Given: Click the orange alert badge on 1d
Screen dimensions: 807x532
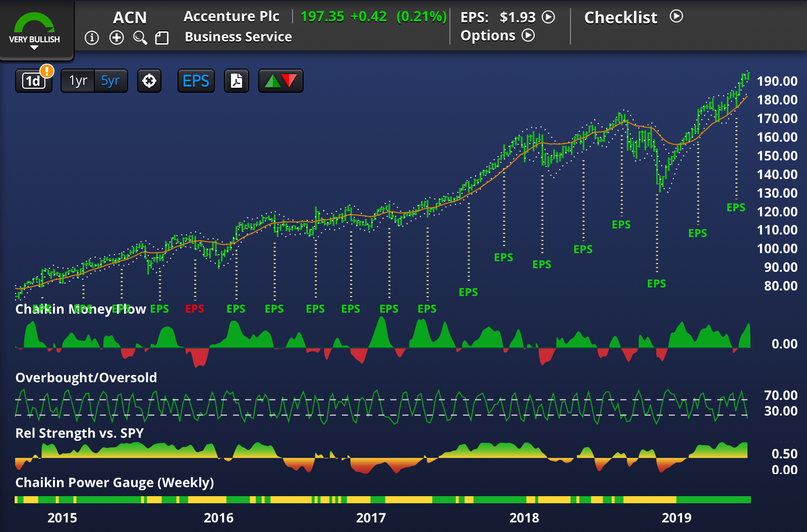Looking at the screenshot, I should (x=47, y=71).
